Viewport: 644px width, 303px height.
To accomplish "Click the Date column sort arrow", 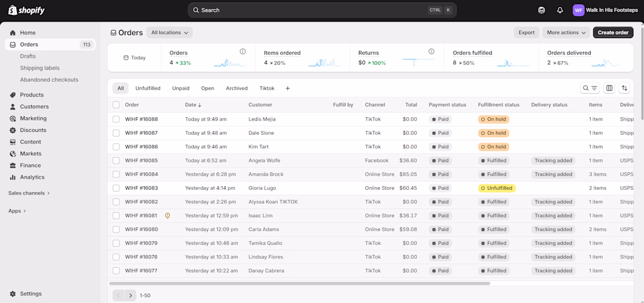I will [200, 105].
